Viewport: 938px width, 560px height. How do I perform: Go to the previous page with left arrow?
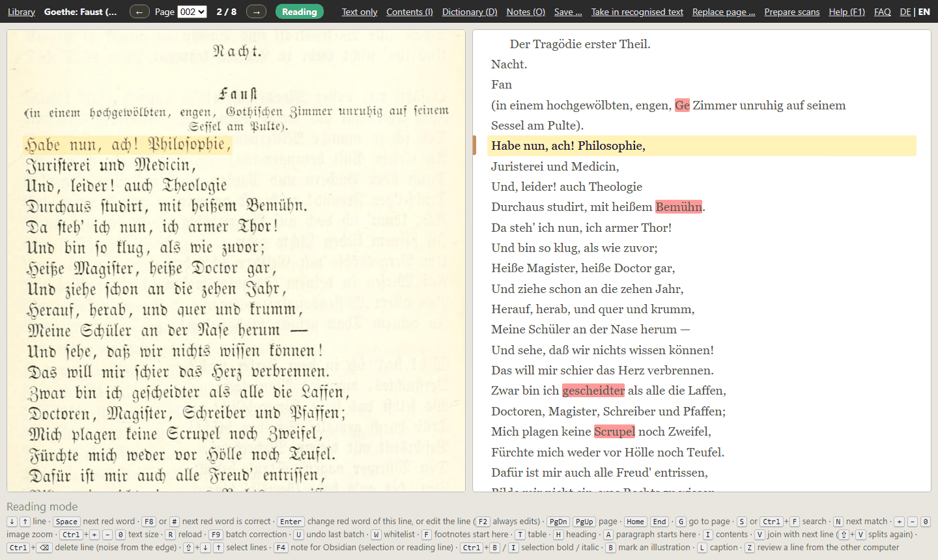(x=139, y=12)
